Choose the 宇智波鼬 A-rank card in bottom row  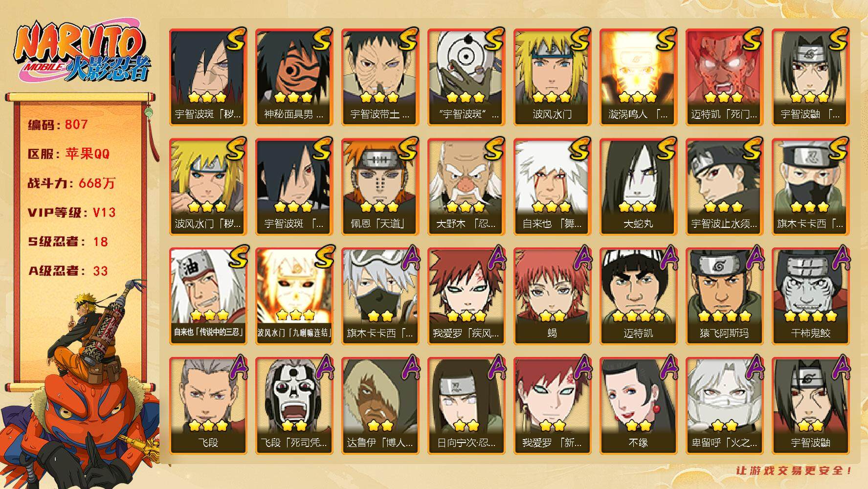click(x=811, y=406)
